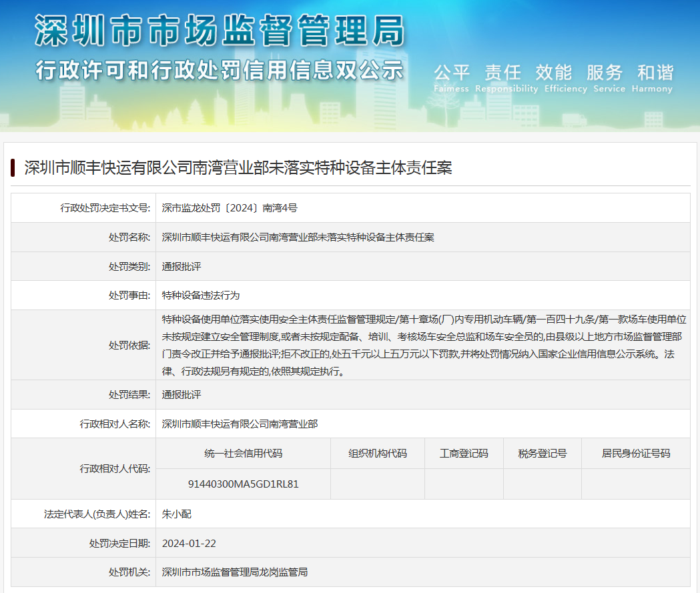Click the 居民身份证号码 column header
This screenshot has width=700, height=593.
pyautogui.click(x=636, y=454)
